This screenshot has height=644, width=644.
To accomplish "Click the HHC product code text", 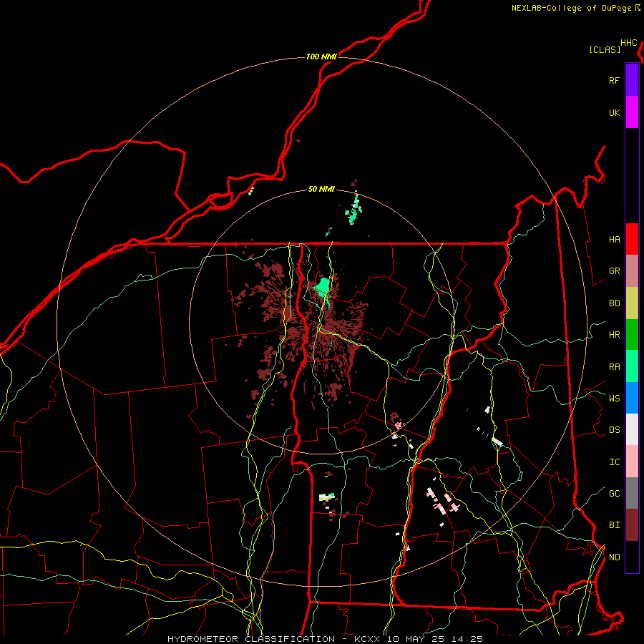I will click(629, 43).
